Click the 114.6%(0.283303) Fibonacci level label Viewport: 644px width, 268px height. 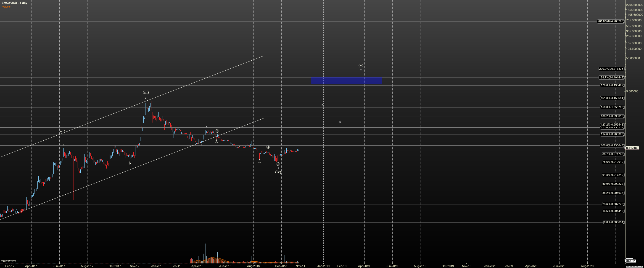(x=612, y=134)
